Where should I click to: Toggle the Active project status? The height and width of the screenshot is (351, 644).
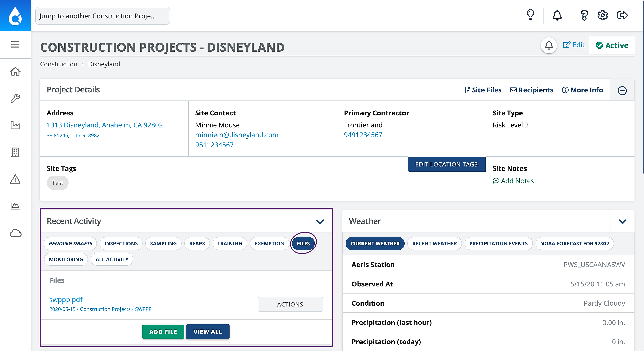[612, 45]
